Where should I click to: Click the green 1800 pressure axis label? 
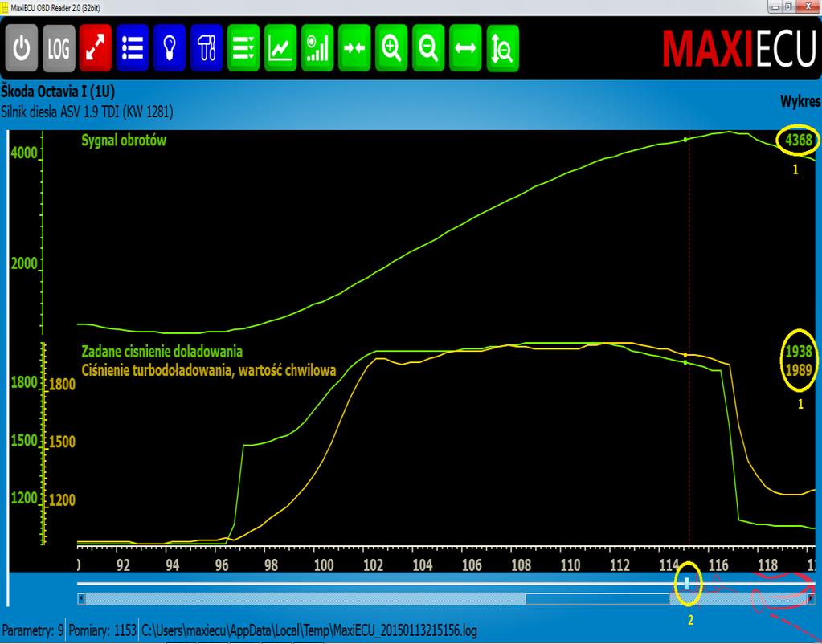(x=24, y=382)
